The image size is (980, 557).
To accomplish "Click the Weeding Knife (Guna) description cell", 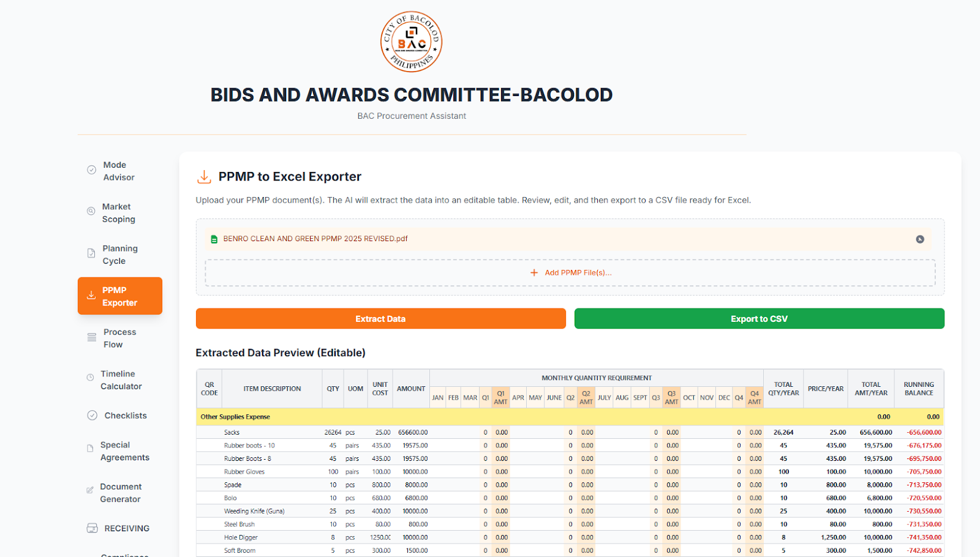I will coord(272,511).
